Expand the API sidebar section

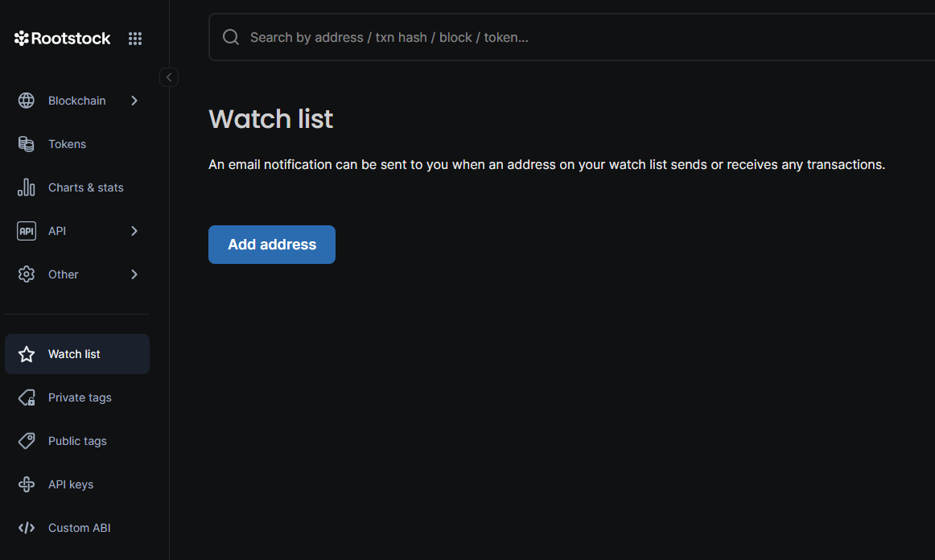134,230
